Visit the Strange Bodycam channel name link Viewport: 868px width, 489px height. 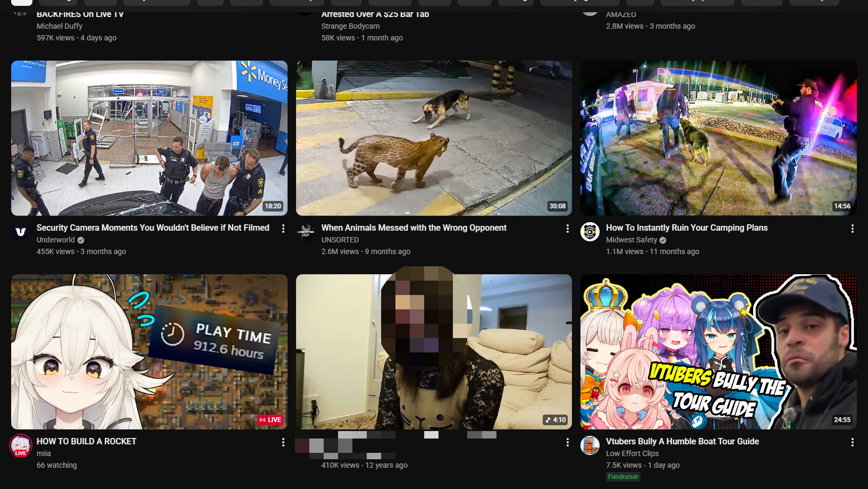pyautogui.click(x=351, y=26)
